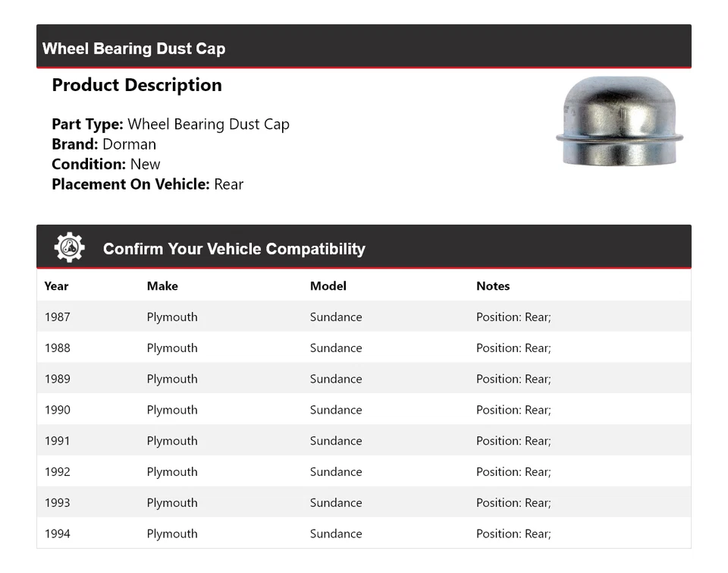Click the Wheel Bearing Dust Cap header title
Viewport: 728px width, 573px height.
click(x=133, y=49)
